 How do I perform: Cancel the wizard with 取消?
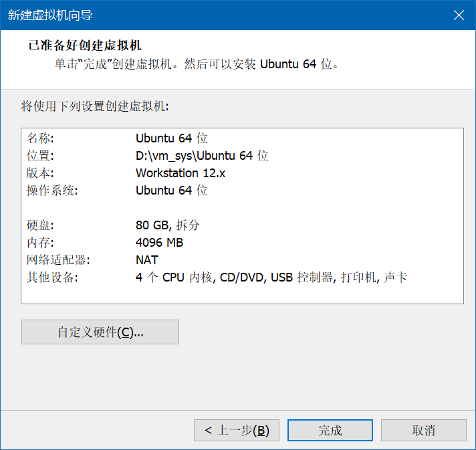pos(423,430)
